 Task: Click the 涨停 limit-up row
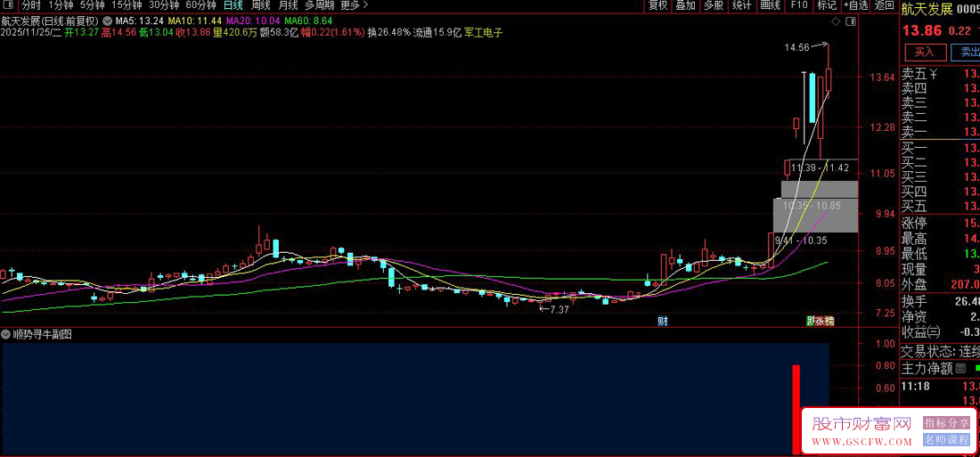pos(940,224)
